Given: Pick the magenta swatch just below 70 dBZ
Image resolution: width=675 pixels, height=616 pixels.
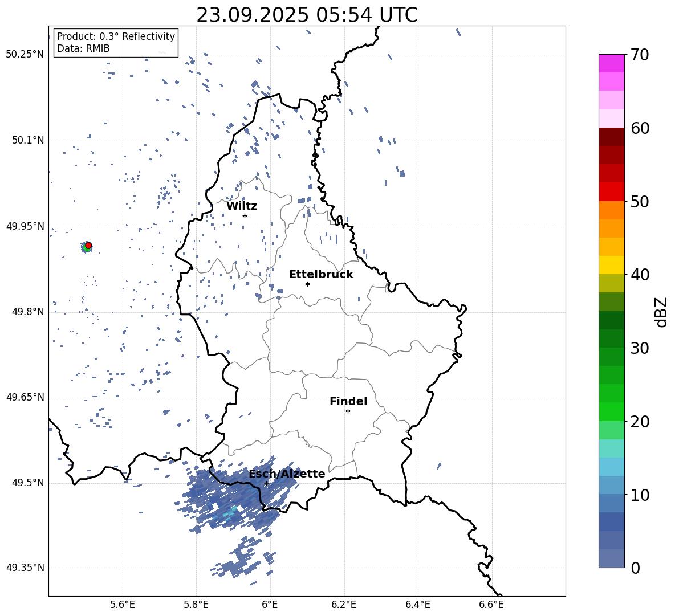Looking at the screenshot, I should click(611, 64).
